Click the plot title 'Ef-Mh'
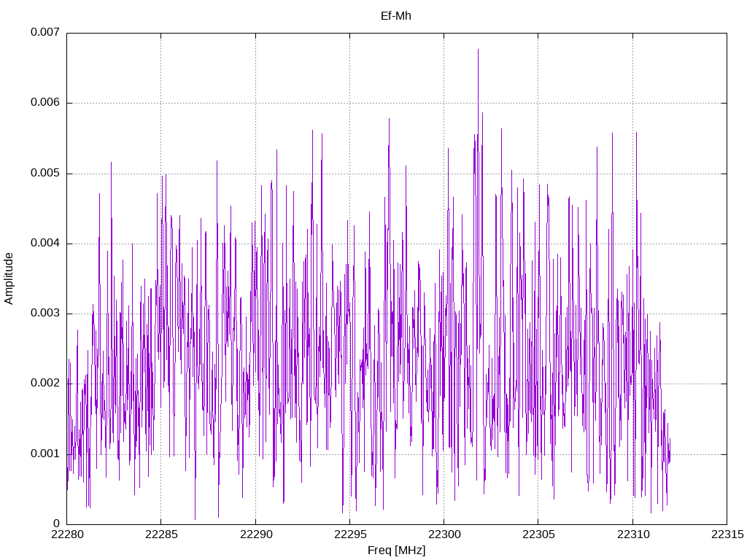747x560 pixels. (396, 16)
